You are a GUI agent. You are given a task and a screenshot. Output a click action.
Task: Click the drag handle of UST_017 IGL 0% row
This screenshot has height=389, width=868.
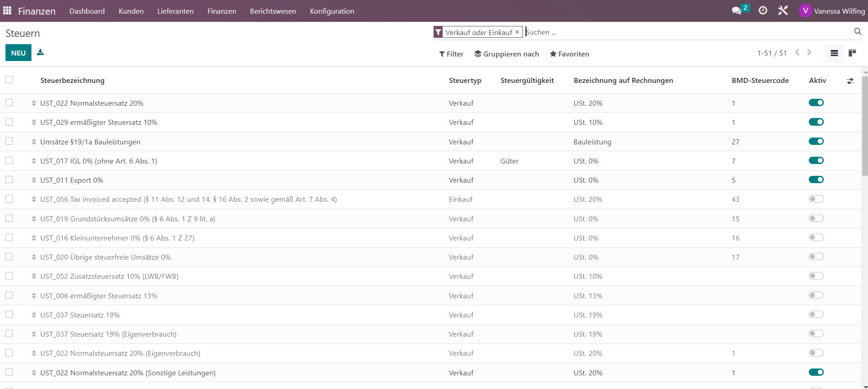(x=34, y=161)
